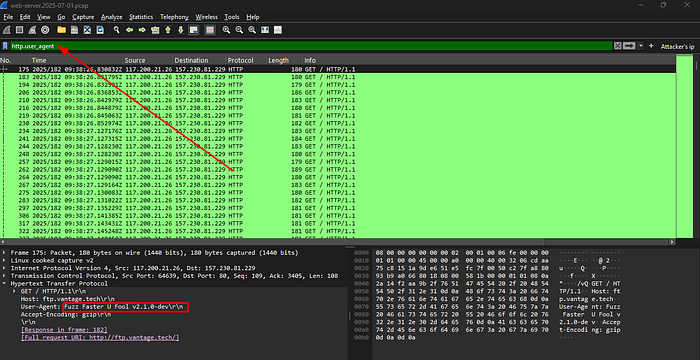Image resolution: width=700 pixels, height=360 pixels.
Task: Click the display filter bookmark icon
Action: (5, 46)
